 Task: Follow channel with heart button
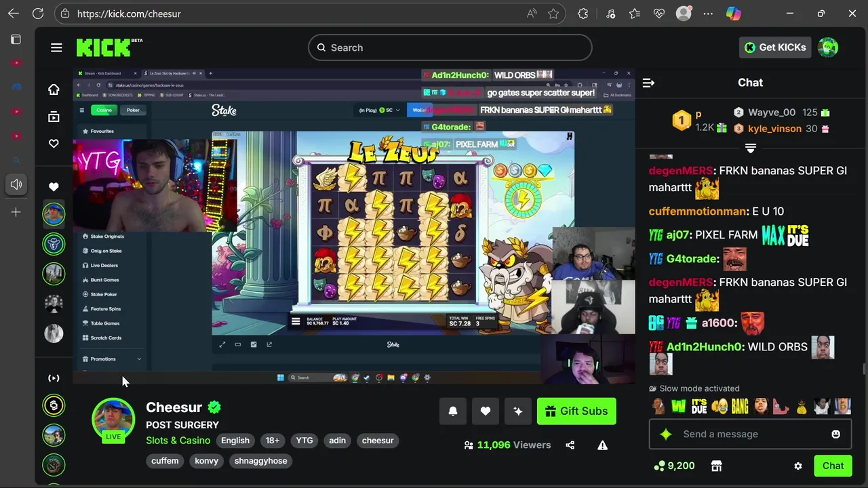(x=486, y=411)
